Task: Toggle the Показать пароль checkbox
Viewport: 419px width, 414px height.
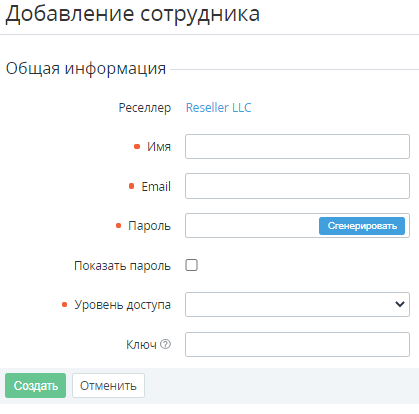Action: 191,265
